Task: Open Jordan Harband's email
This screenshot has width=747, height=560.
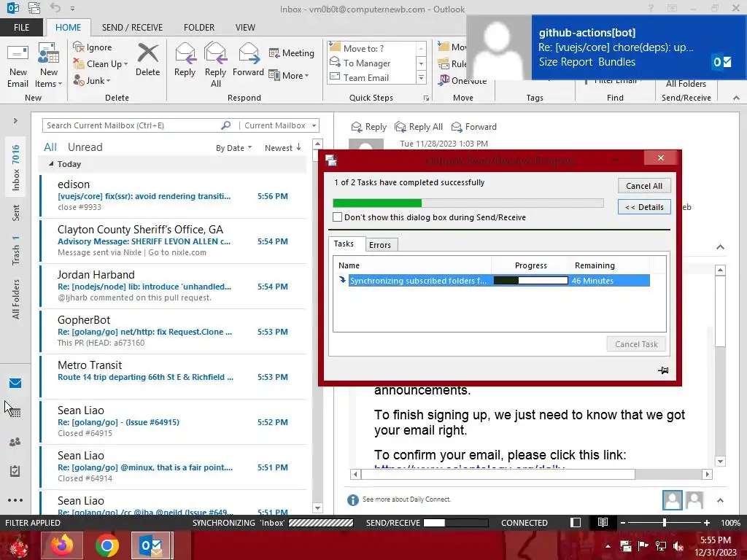Action: [174, 286]
